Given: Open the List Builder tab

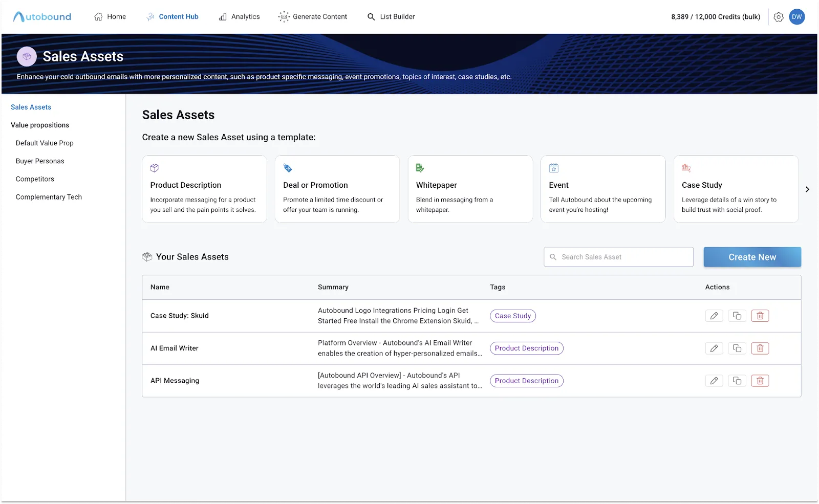Looking at the screenshot, I should 391,17.
